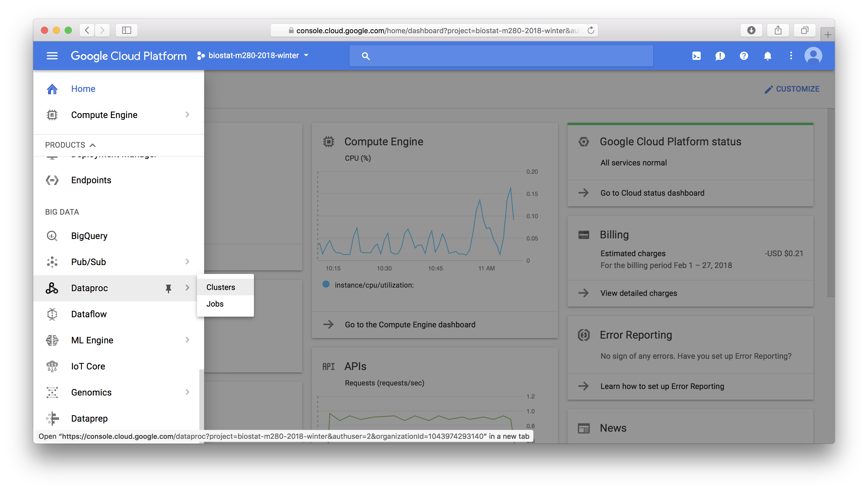Toggle the Safari sidebar button
This screenshot has height=491, width=868.
(126, 30)
